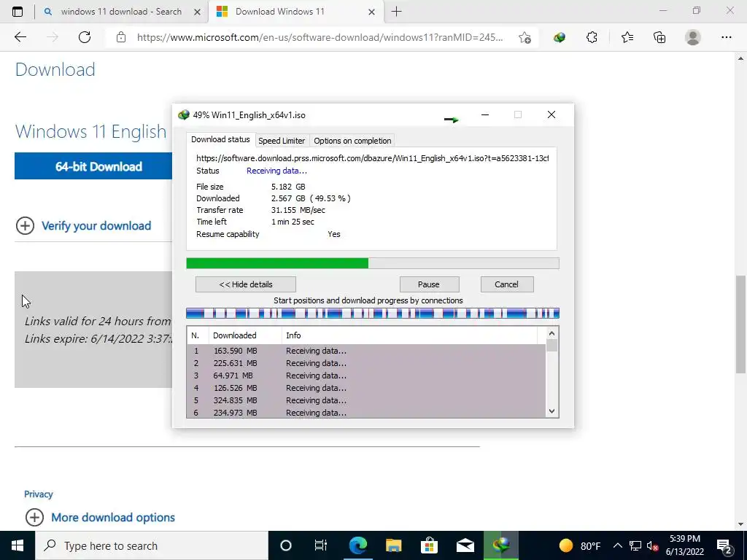Click the browser page vertical scrollbar thumb
The width and height of the screenshot is (747, 560).
click(x=741, y=324)
